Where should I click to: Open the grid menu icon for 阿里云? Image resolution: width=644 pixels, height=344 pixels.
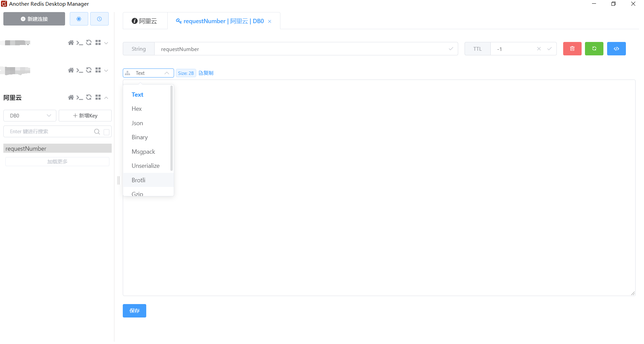click(98, 97)
